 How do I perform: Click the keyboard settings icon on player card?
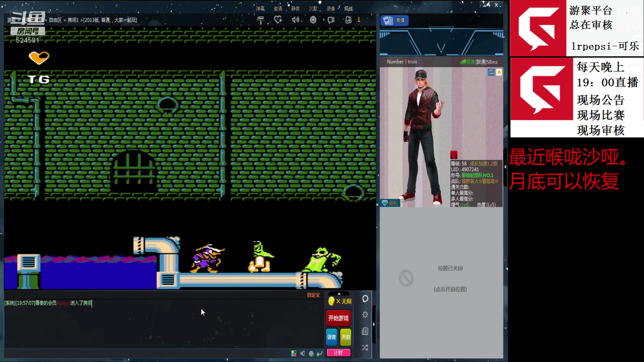(x=491, y=72)
